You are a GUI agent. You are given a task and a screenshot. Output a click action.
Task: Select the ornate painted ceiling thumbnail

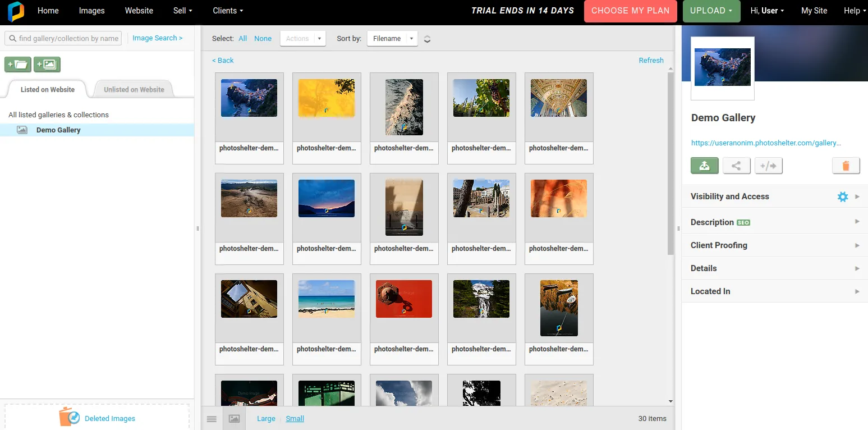(559, 98)
